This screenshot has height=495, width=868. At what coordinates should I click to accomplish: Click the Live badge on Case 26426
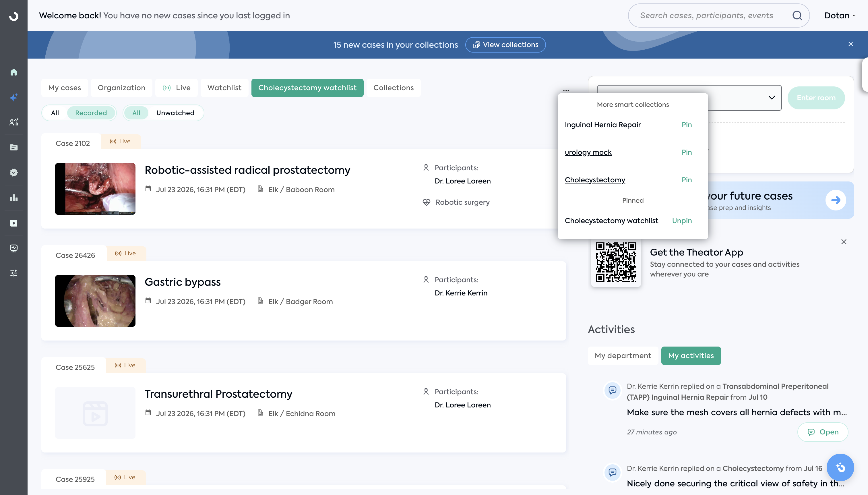(x=126, y=253)
